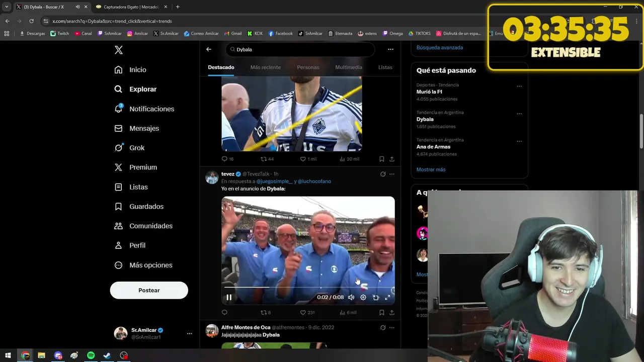Like tevez's tweet with 231 likes
Image resolution: width=644 pixels, height=362 pixels.
(307, 312)
